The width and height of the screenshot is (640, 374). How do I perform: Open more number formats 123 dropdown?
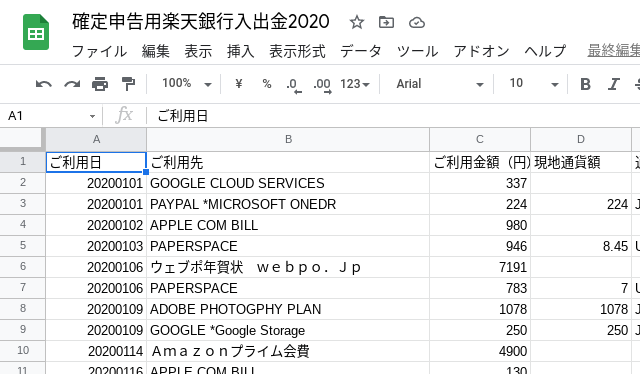[355, 84]
